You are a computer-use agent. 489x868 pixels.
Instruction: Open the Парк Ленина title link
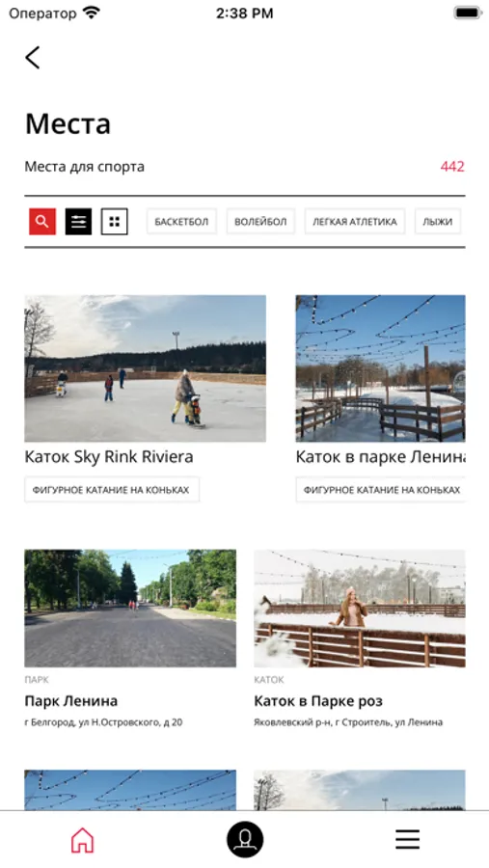pyautogui.click(x=70, y=701)
